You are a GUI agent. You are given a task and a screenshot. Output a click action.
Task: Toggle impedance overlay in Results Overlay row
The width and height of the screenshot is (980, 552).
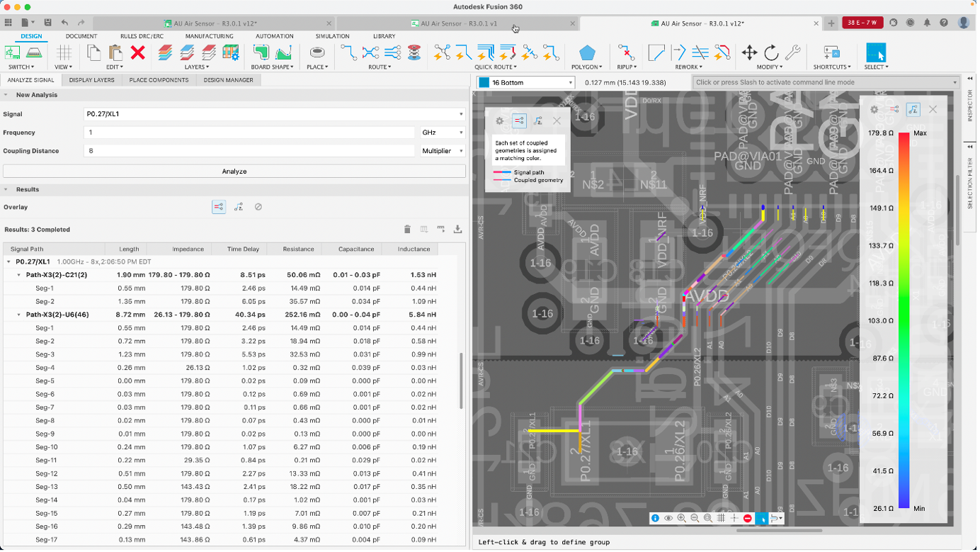(239, 207)
